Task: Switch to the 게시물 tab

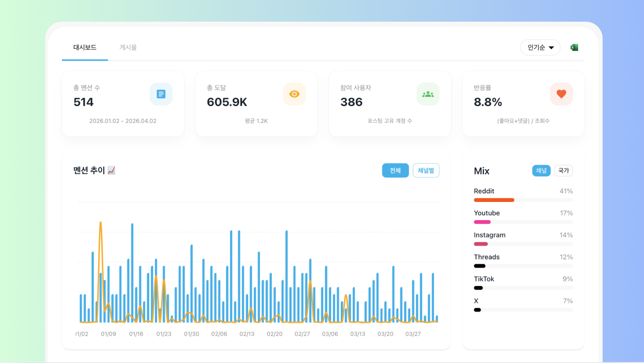Action: (x=128, y=48)
